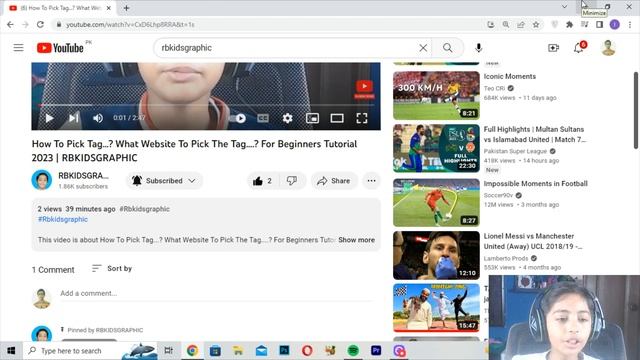Open Photoshop from the taskbar
The image size is (640, 360).
pos(284,351)
